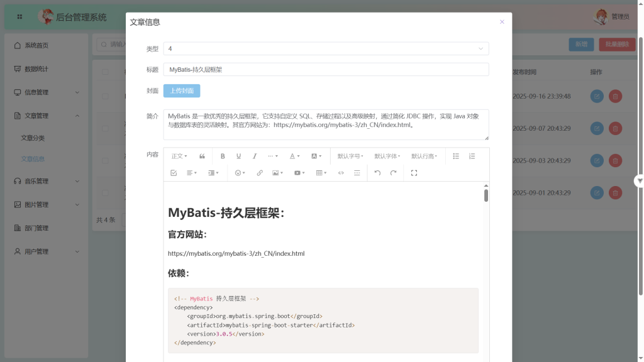
Task: Click the italic formatting icon
Action: pyautogui.click(x=255, y=156)
